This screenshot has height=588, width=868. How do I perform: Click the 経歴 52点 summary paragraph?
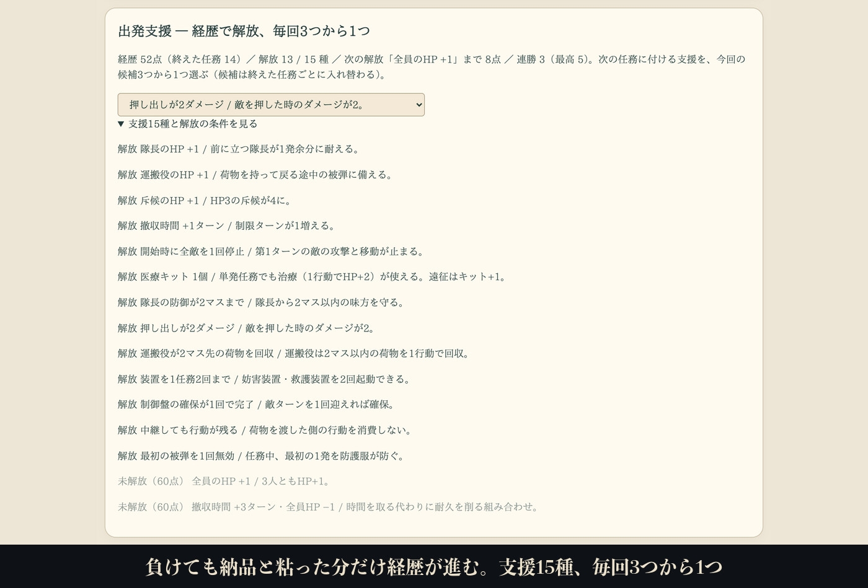(432, 67)
